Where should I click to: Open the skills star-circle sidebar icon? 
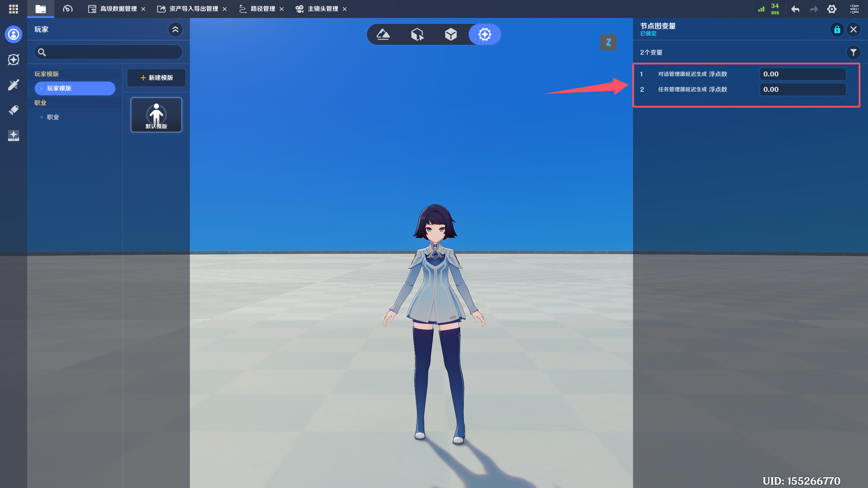[14, 60]
